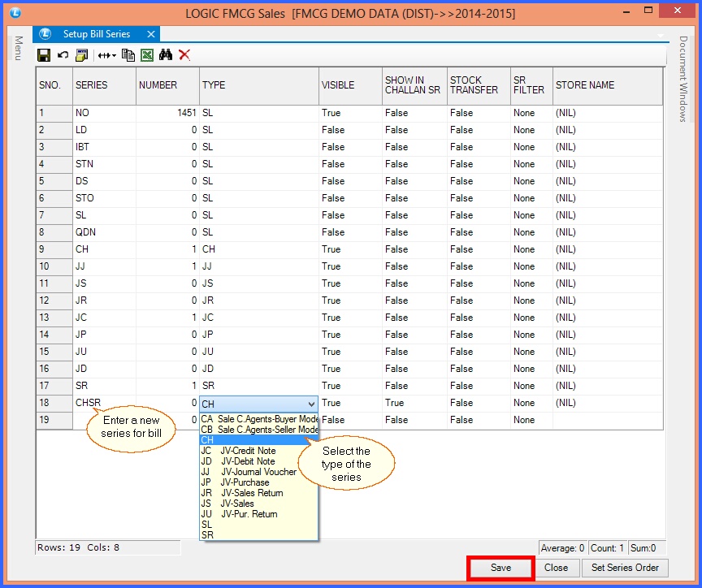Image resolution: width=702 pixels, height=588 pixels.
Task: Click the STORE NAME column header
Action: point(608,85)
